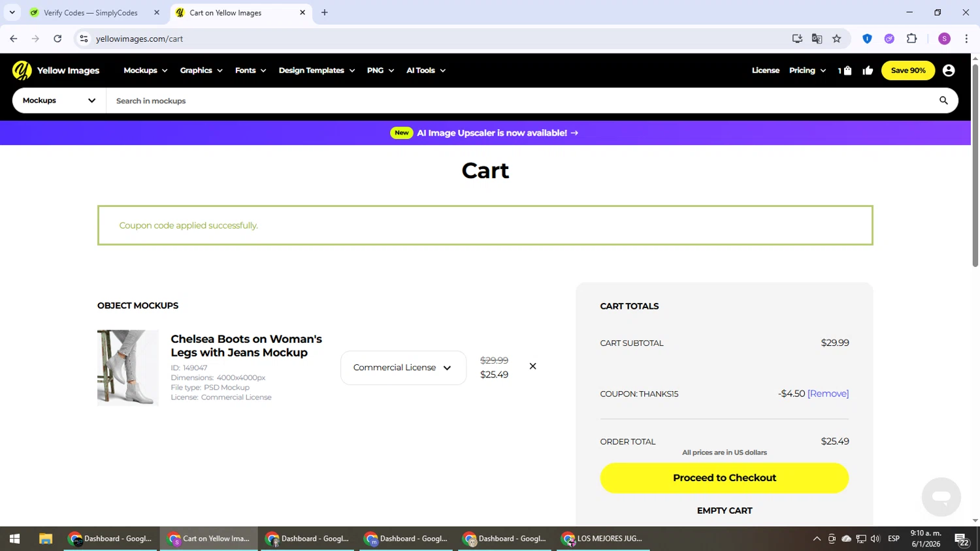
Task: Open the Windows Start menu
Action: [14, 539]
